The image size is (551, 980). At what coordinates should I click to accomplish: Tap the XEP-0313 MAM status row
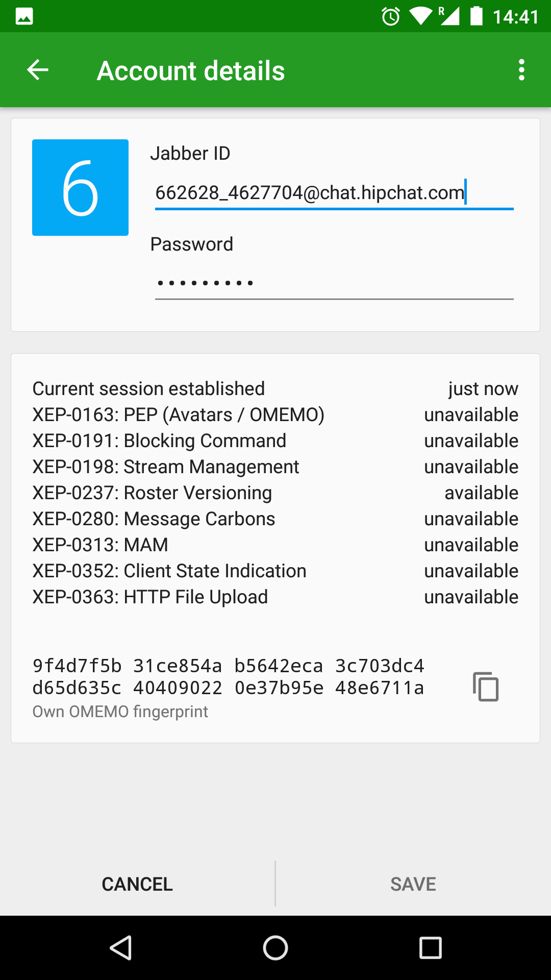275,545
